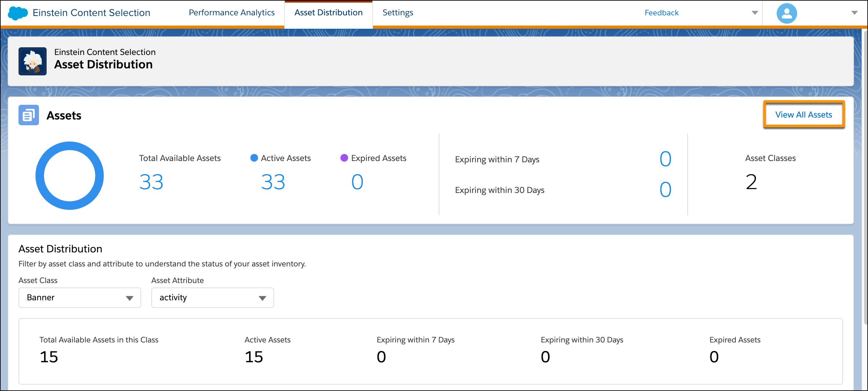
Task: Open the Asset Class dropdown showing Banner
Action: point(79,298)
